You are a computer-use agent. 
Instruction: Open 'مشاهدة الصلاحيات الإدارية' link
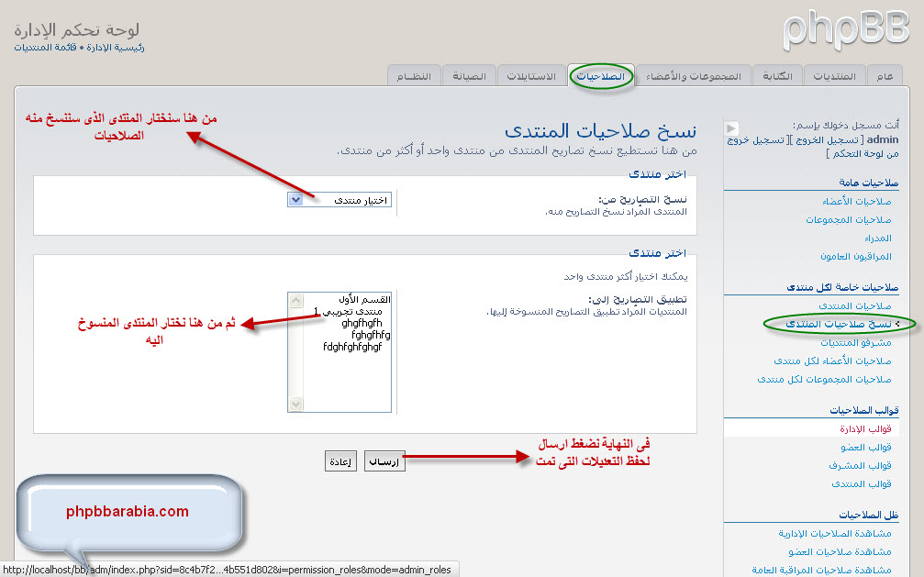[x=834, y=533]
